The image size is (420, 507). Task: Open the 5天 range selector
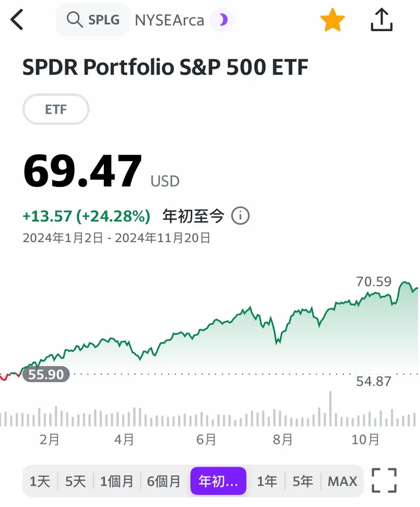75,480
